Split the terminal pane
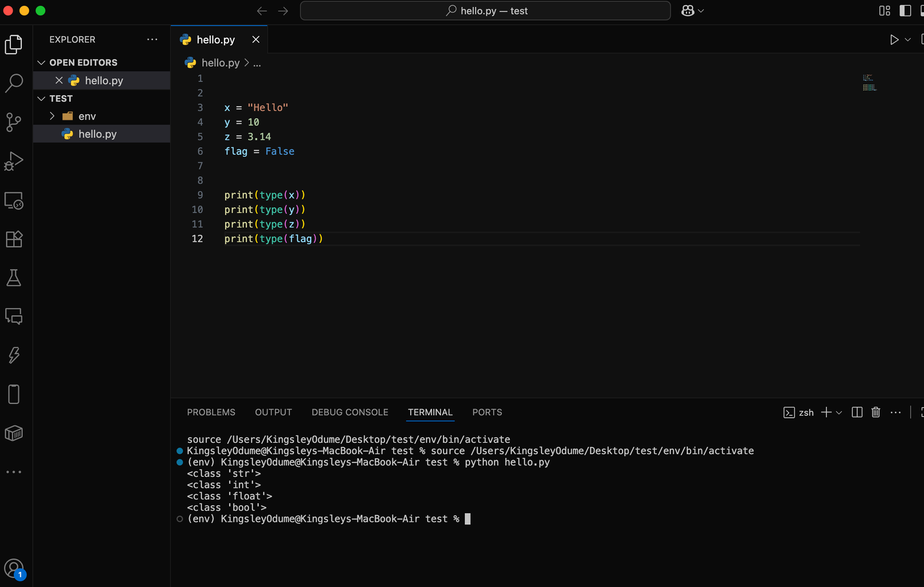 pos(857,412)
